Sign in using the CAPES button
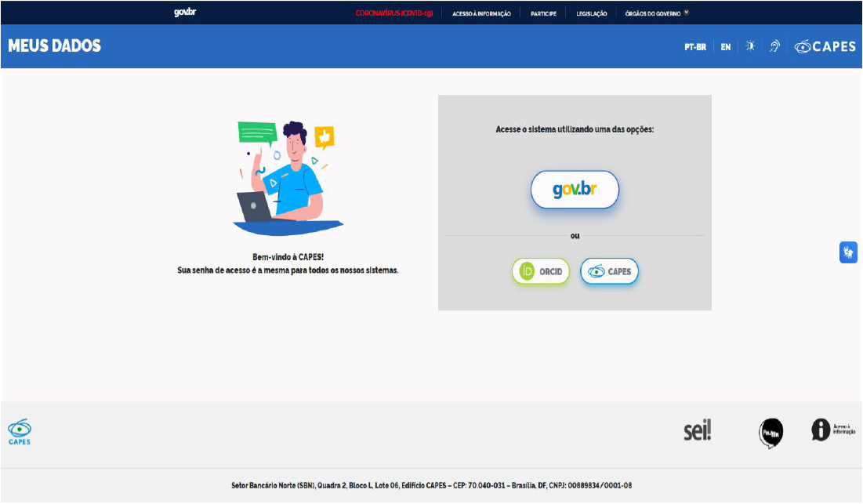This screenshot has width=863, height=504. 610,272
